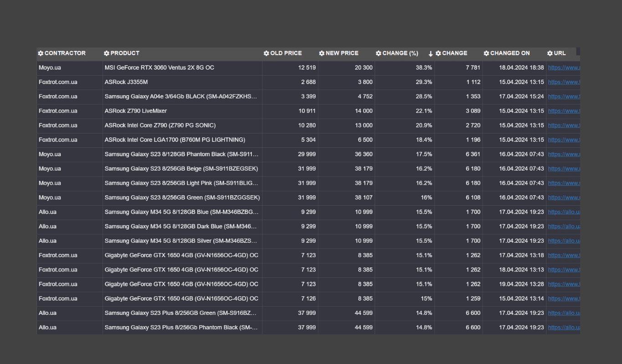The height and width of the screenshot is (364, 622).
Task: Open the PRODUCT column settings gear
Action: pyautogui.click(x=107, y=53)
